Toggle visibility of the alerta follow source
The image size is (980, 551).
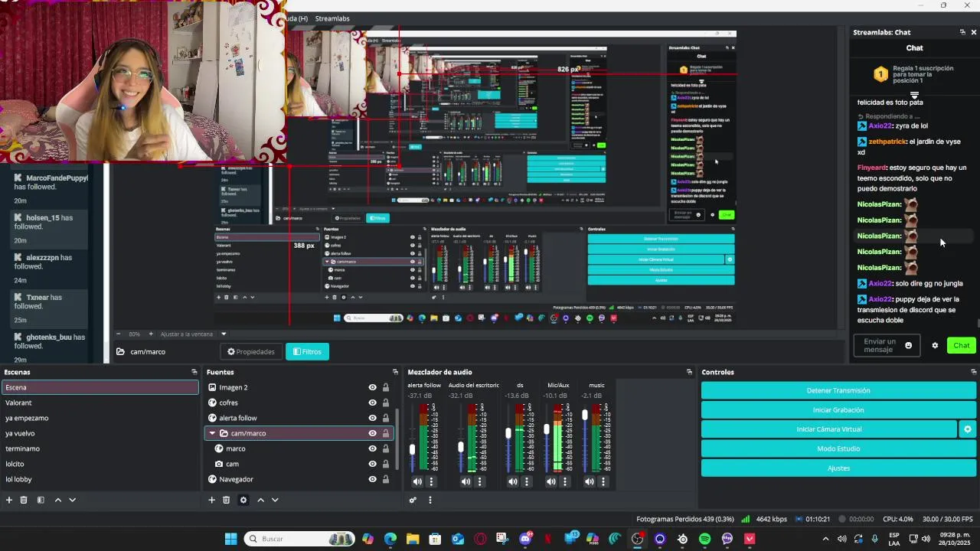pos(372,418)
